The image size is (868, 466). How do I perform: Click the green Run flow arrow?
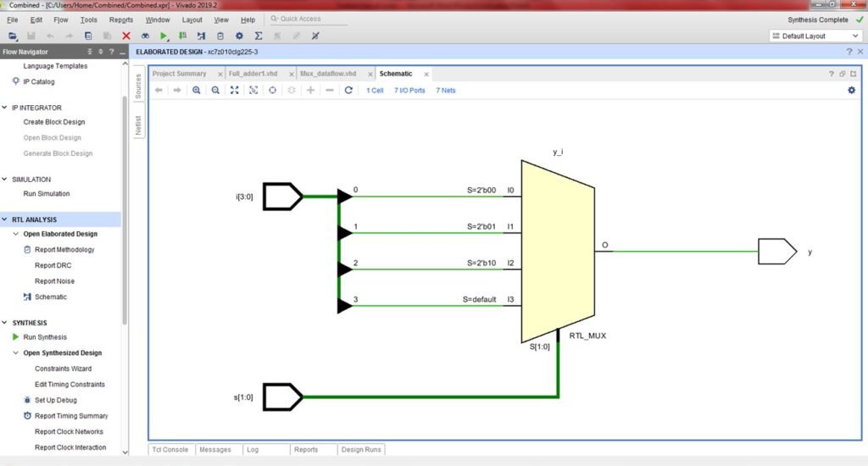click(x=164, y=36)
